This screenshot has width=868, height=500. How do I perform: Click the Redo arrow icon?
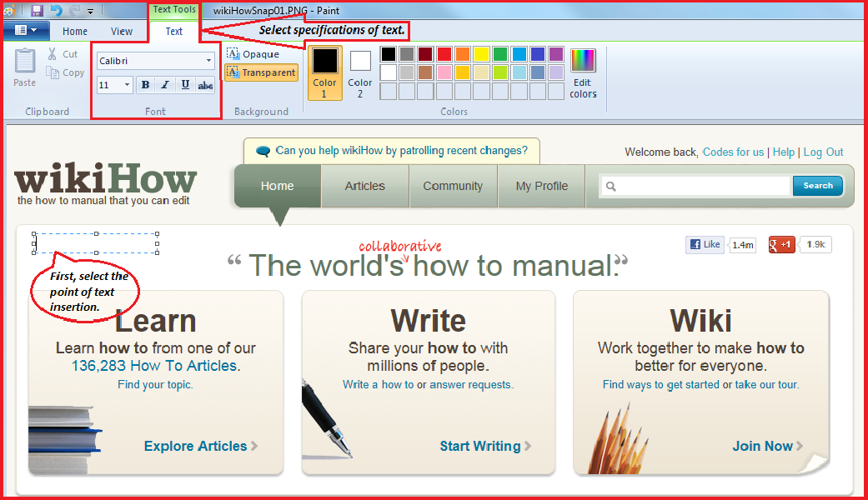[75, 11]
